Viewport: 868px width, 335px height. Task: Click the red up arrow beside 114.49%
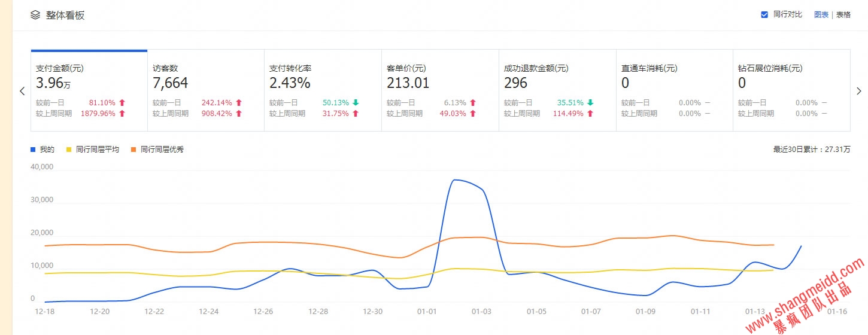[x=590, y=114]
